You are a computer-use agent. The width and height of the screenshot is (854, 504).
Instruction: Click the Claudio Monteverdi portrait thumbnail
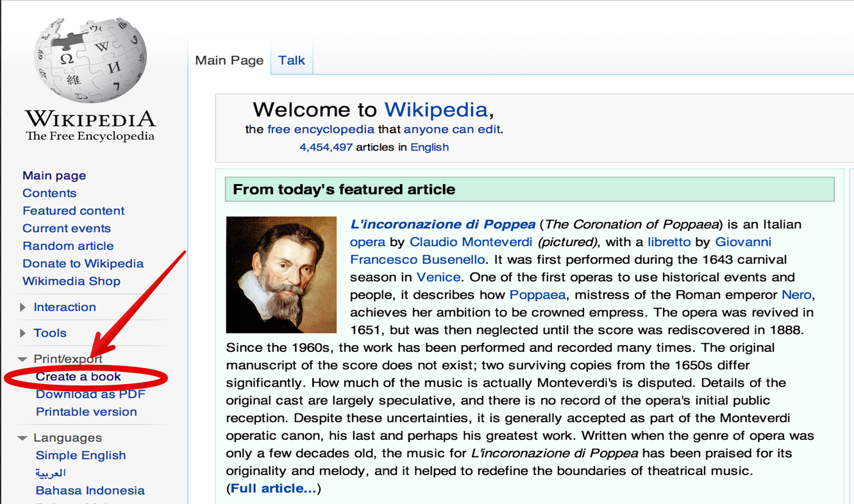point(281,274)
